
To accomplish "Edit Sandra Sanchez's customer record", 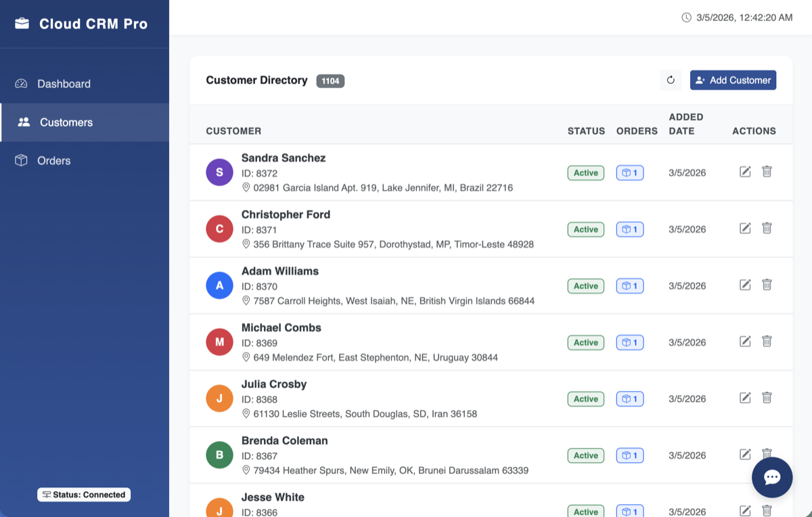I will [x=745, y=172].
